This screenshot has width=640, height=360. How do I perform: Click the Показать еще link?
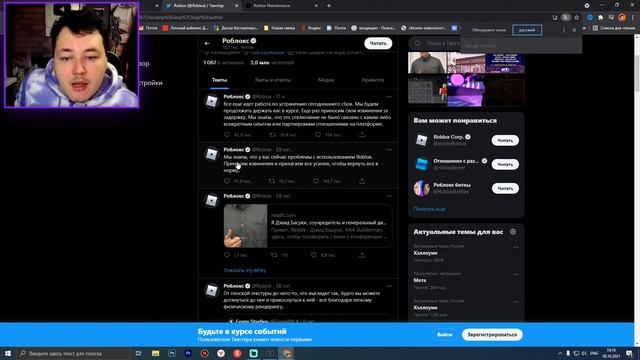click(x=429, y=209)
